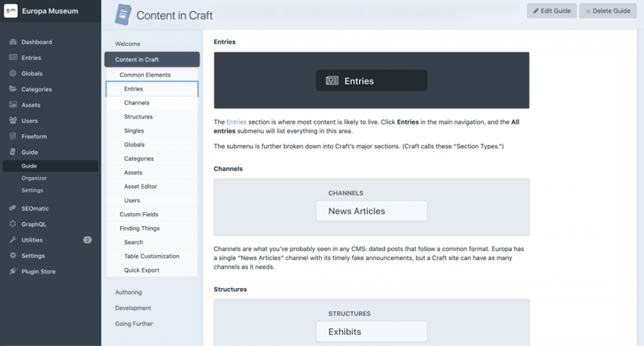
Task: Click the Entries icon in main navigation
Action: pos(13,58)
